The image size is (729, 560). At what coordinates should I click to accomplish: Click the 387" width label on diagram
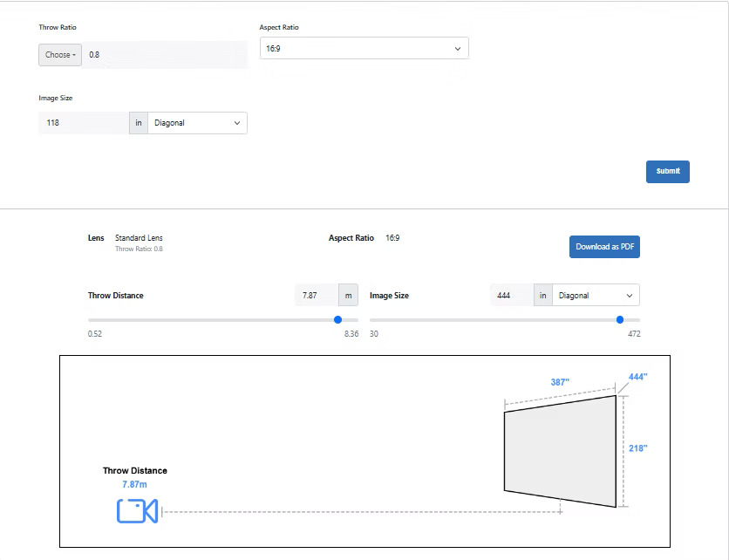point(560,382)
